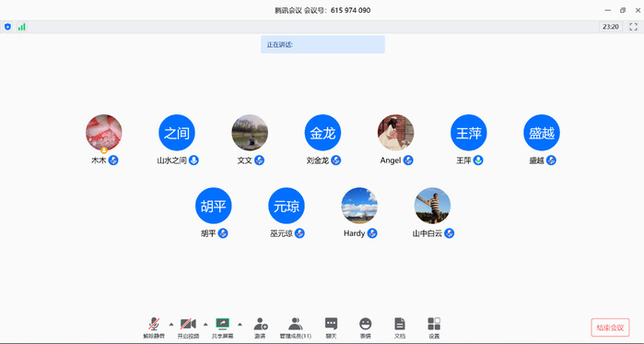
Task: Select the 元琼 blue avatar
Action: pos(287,206)
